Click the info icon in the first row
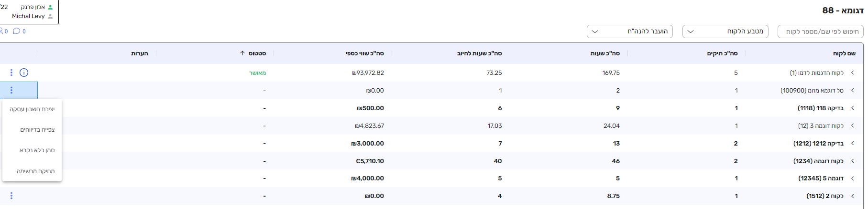This screenshot has height=209, width=868. 24,73
